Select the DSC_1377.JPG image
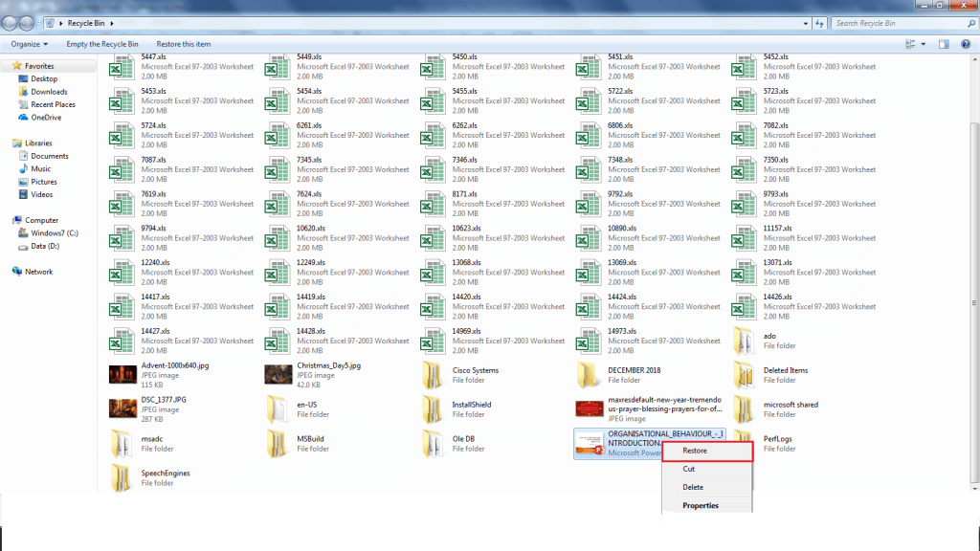Screen dimensions: 980x551 click(122, 408)
